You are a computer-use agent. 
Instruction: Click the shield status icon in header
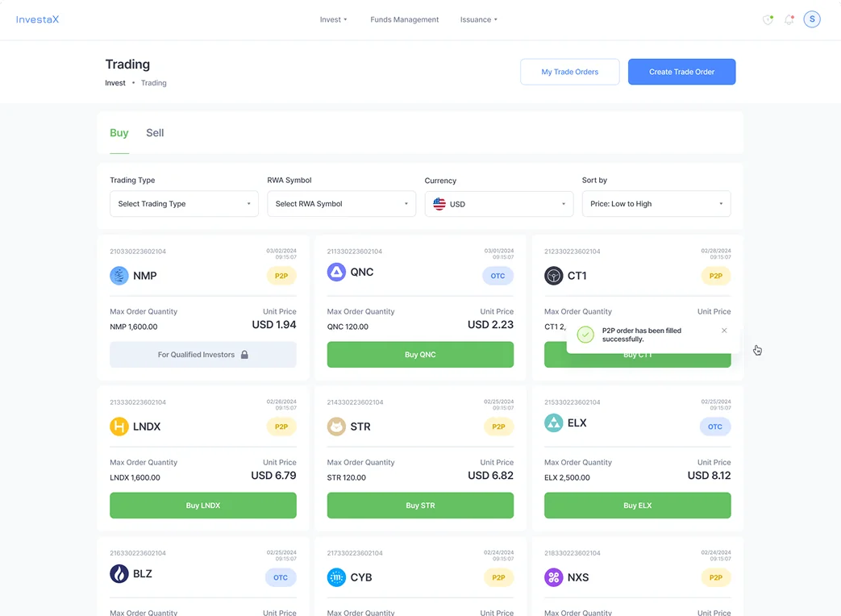pyautogui.click(x=768, y=19)
